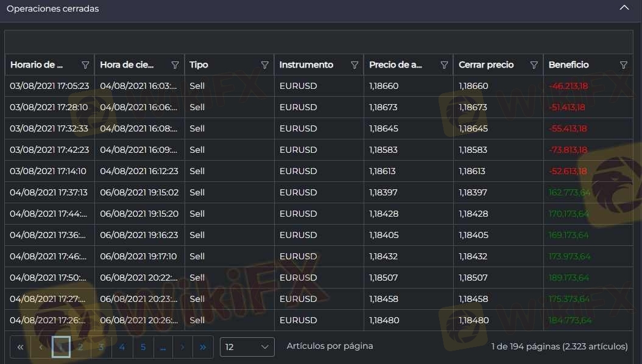Click the Tipo column filter icon
Screen dimensions: 642x364
point(265,65)
